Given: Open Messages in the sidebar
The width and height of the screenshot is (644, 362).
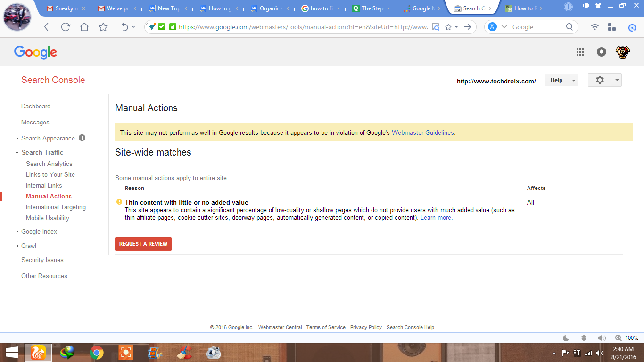Looking at the screenshot, I should [x=35, y=123].
